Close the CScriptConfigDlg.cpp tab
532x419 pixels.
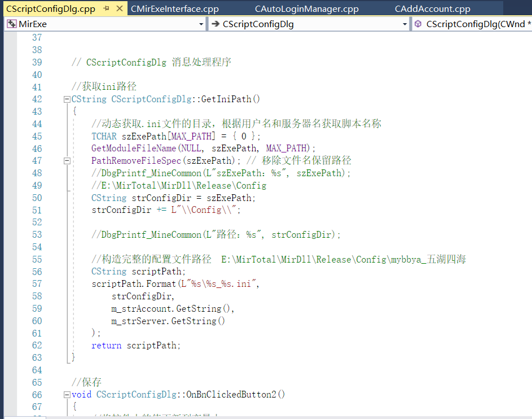tap(118, 8)
